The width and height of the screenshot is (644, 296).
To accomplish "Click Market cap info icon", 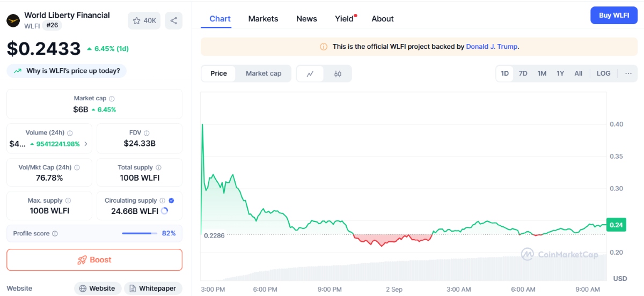I will [x=112, y=99].
